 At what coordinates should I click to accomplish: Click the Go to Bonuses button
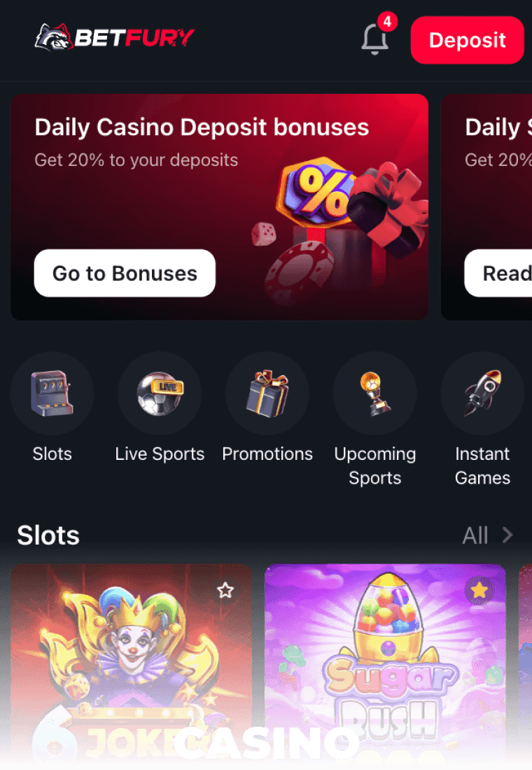(125, 273)
